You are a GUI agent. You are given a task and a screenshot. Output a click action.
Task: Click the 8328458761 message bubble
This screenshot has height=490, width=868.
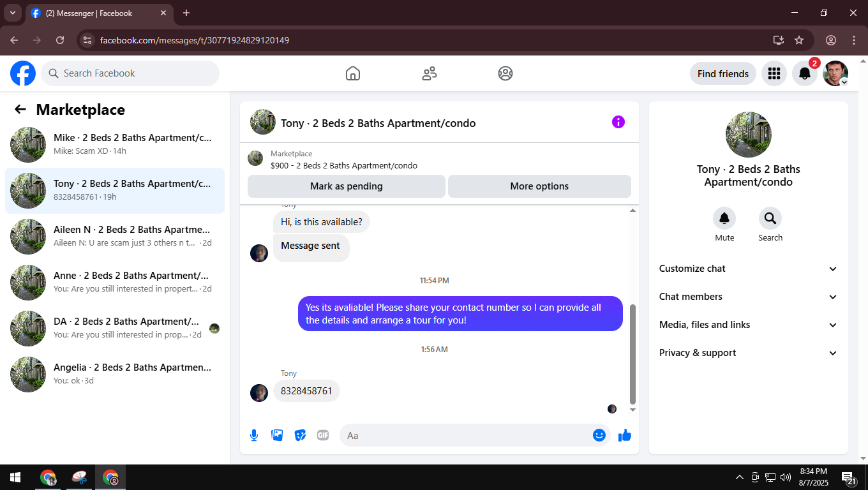coord(306,391)
